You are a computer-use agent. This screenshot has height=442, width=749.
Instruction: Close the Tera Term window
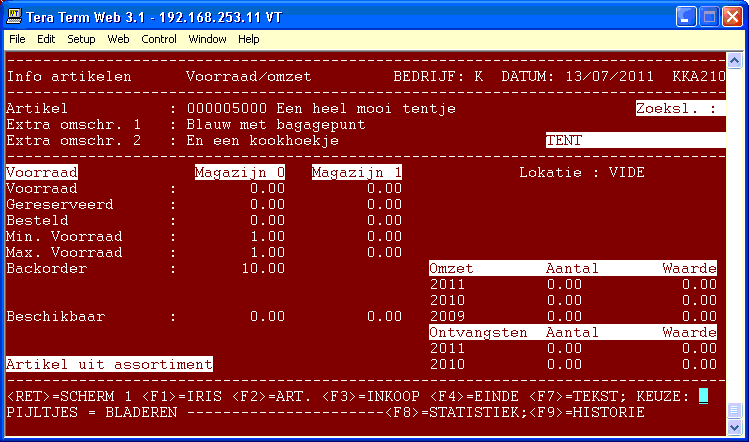pyautogui.click(x=731, y=15)
